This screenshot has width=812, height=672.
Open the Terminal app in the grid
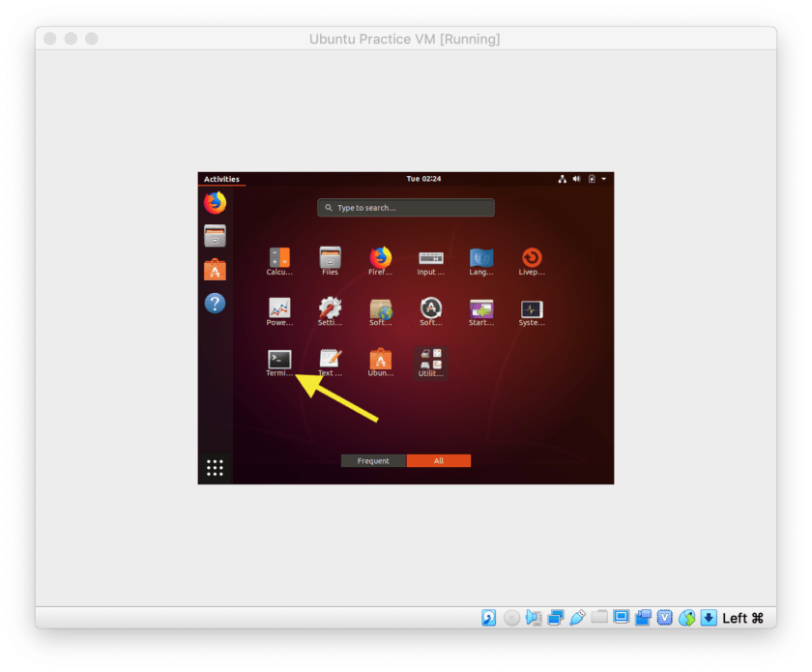point(279,363)
